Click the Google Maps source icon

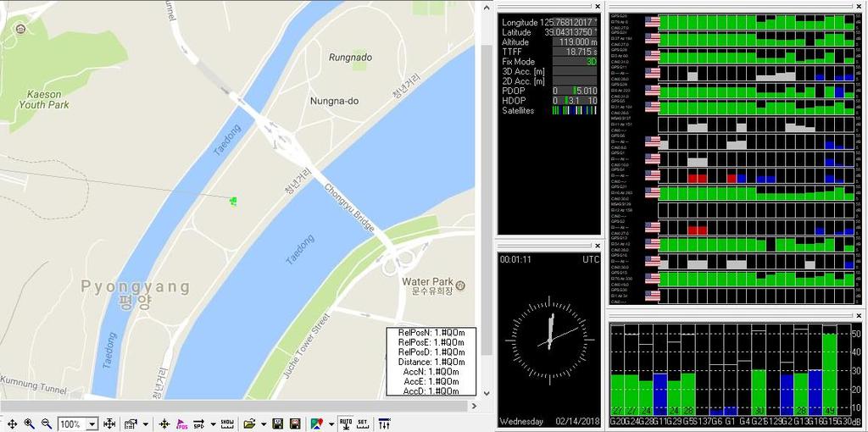coord(317,424)
